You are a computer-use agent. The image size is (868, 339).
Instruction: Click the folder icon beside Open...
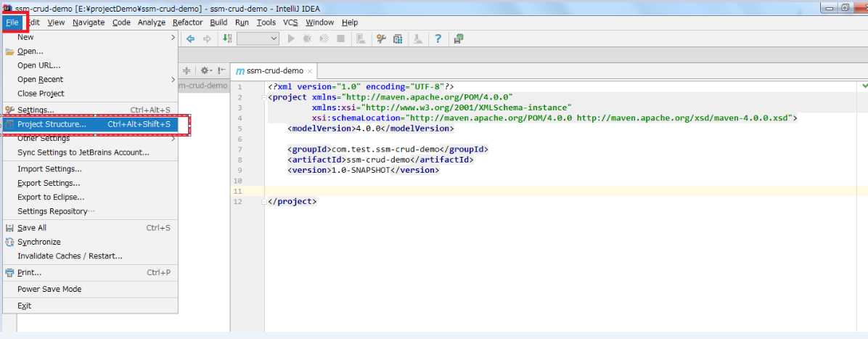click(9, 51)
